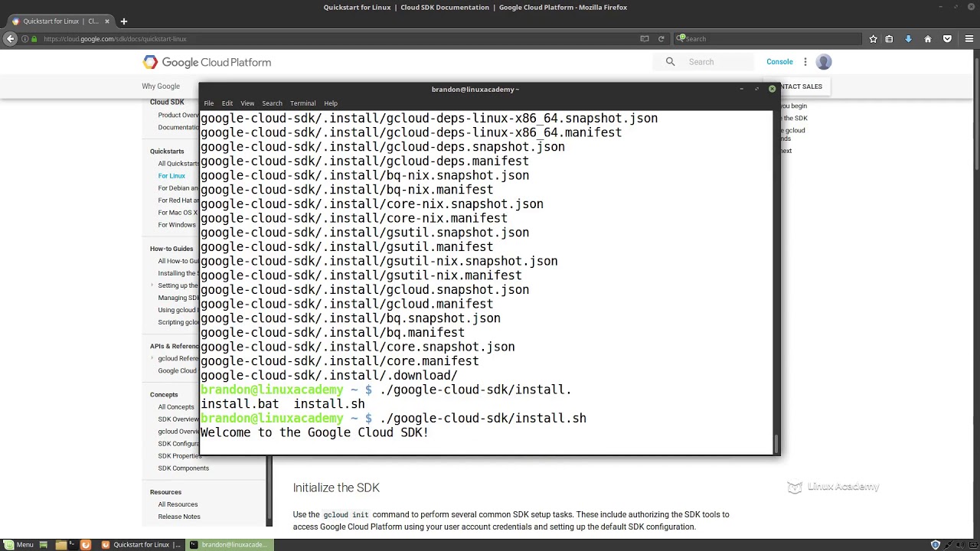Open the terminal View menu
This screenshot has height=551, width=980.
(247, 103)
